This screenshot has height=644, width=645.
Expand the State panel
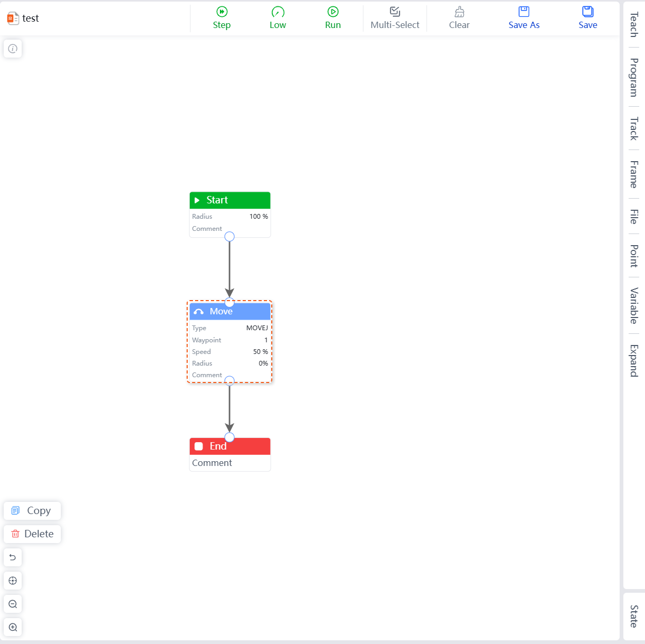[x=633, y=616]
